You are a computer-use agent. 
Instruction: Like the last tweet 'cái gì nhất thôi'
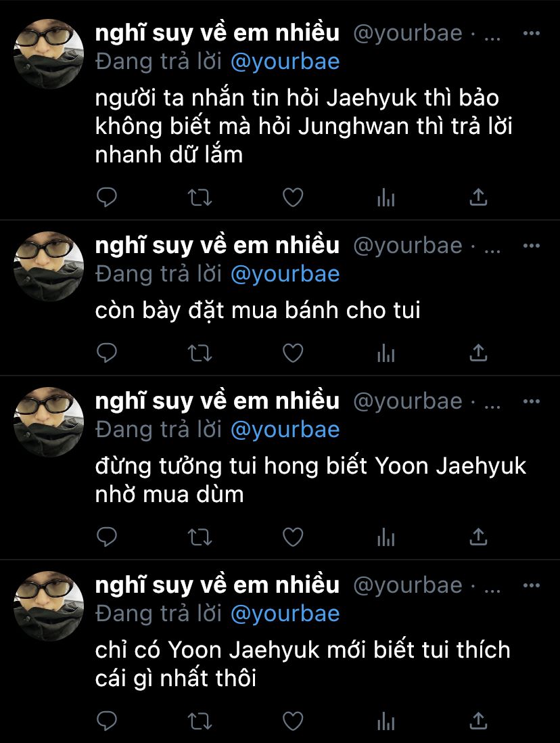pyautogui.click(x=293, y=721)
